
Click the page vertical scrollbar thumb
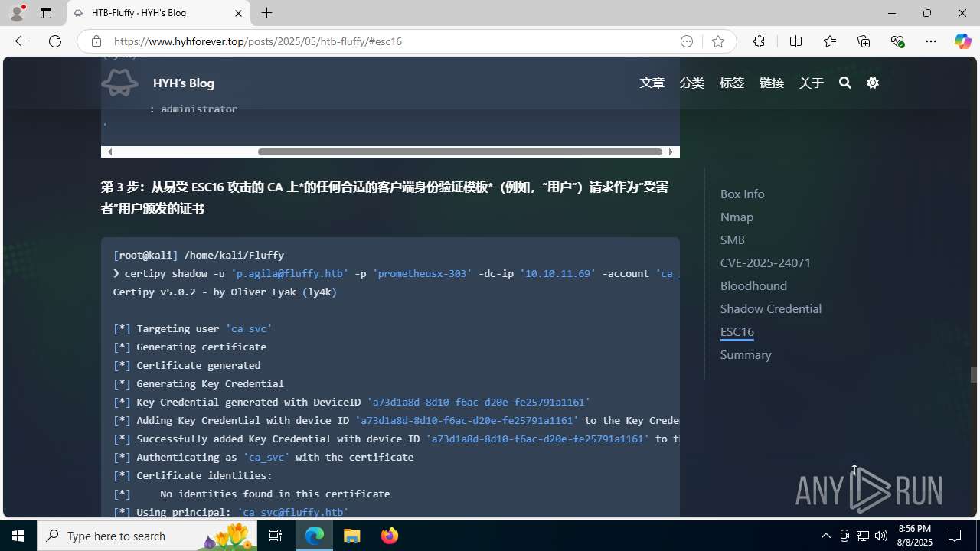pos(974,375)
